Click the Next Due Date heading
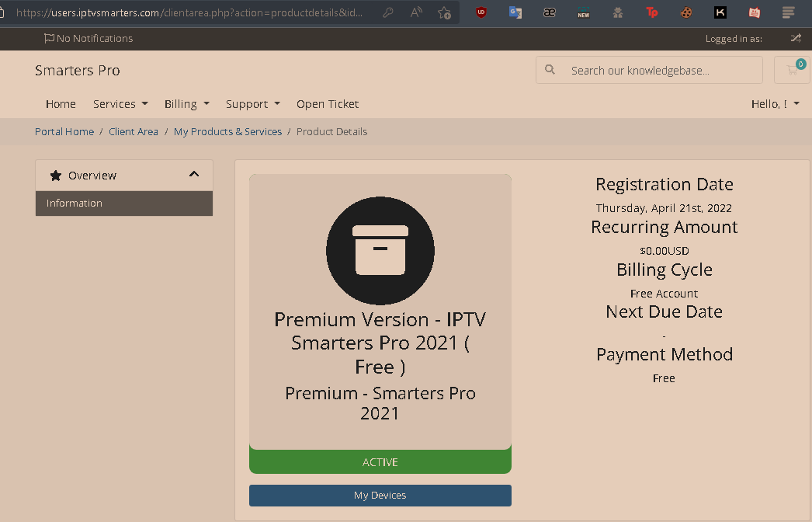The height and width of the screenshot is (522, 812). 664,311
